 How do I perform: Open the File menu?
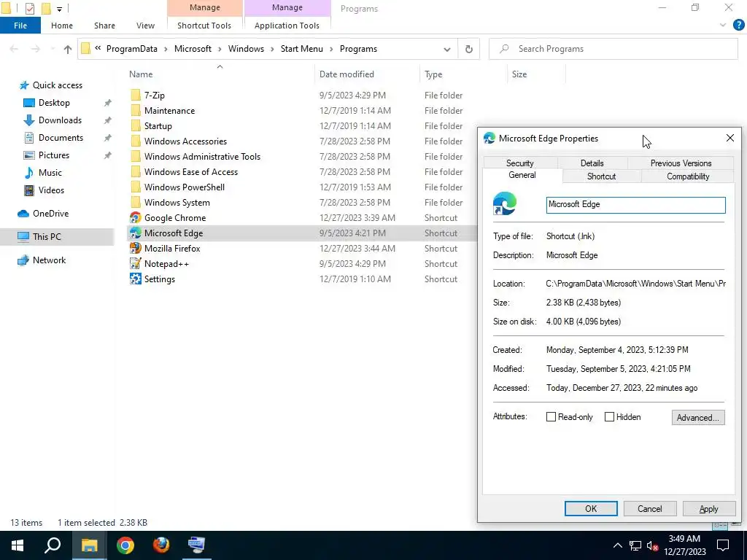pos(20,26)
